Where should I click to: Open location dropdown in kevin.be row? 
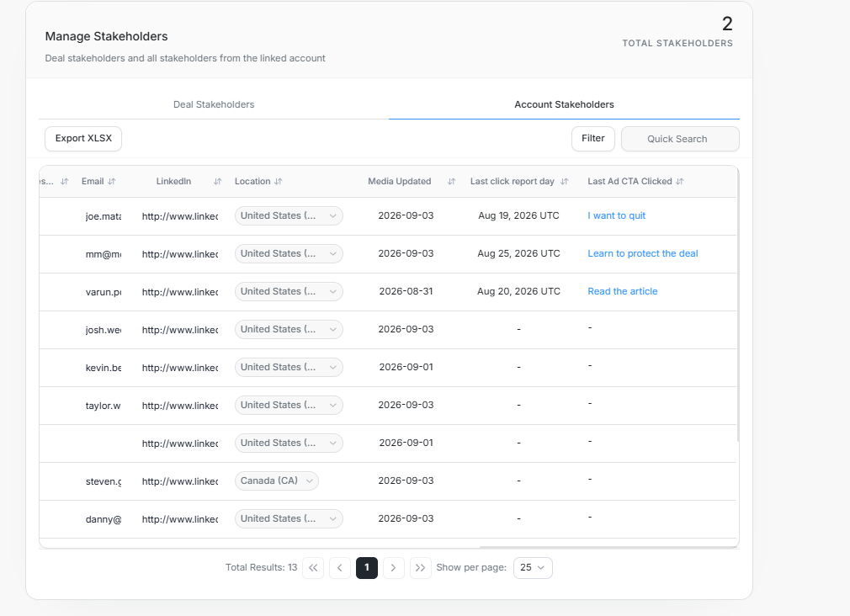click(289, 367)
